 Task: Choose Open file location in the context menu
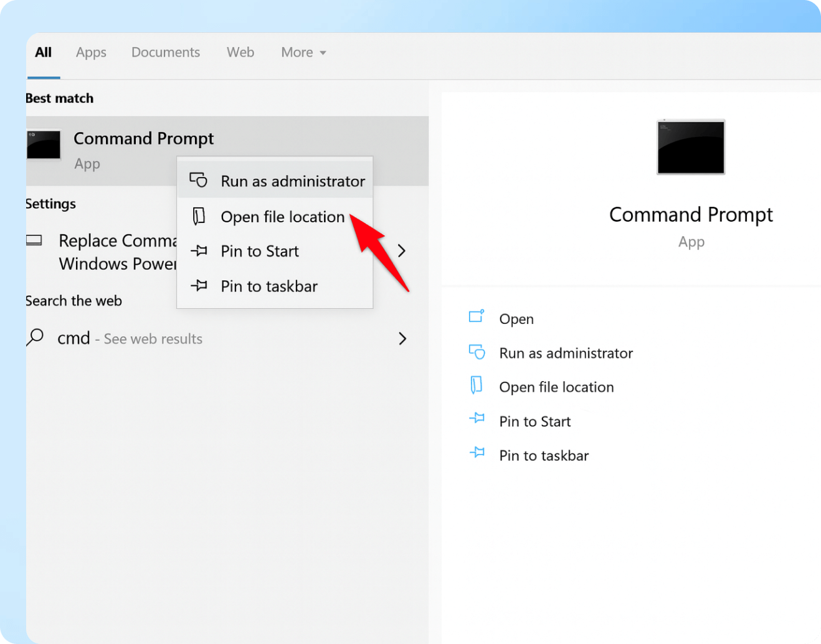pos(275,216)
